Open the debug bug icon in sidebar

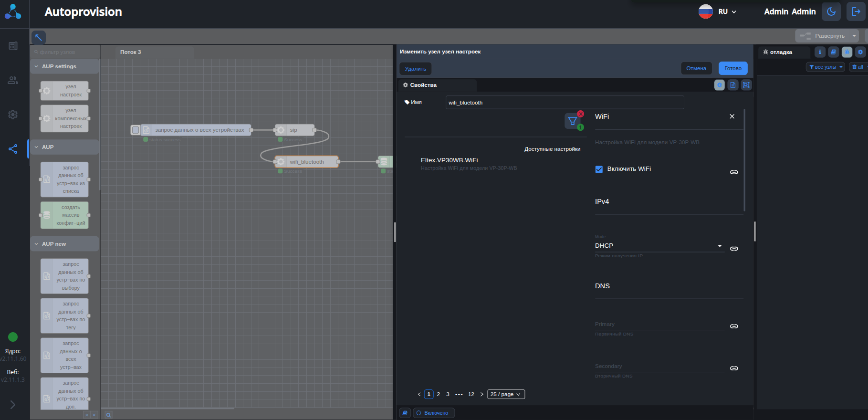[847, 52]
